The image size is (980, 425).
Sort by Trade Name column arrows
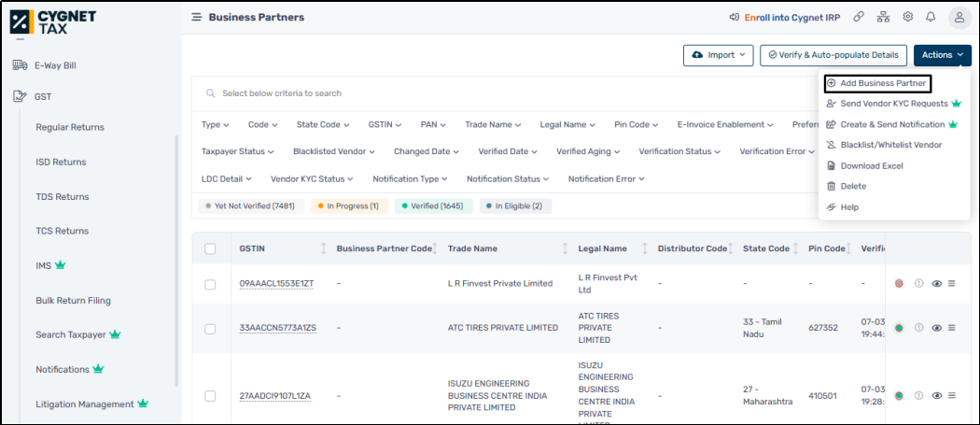click(565, 248)
